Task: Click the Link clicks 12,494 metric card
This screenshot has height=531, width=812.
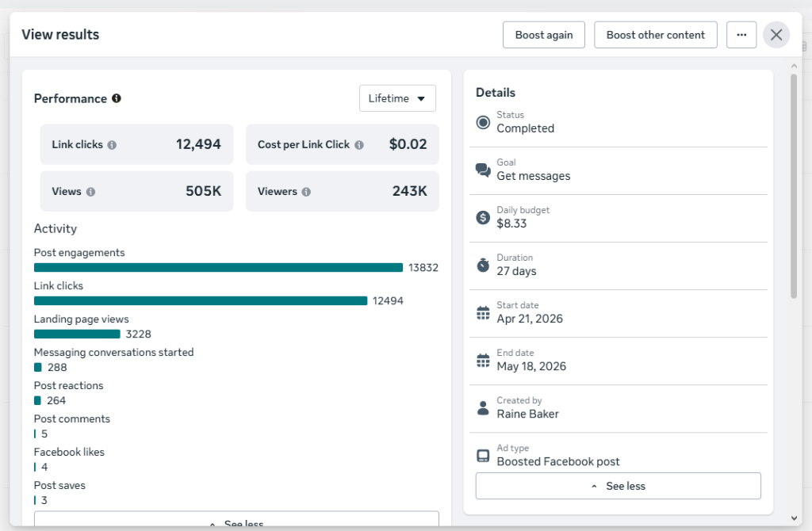Action: (136, 144)
